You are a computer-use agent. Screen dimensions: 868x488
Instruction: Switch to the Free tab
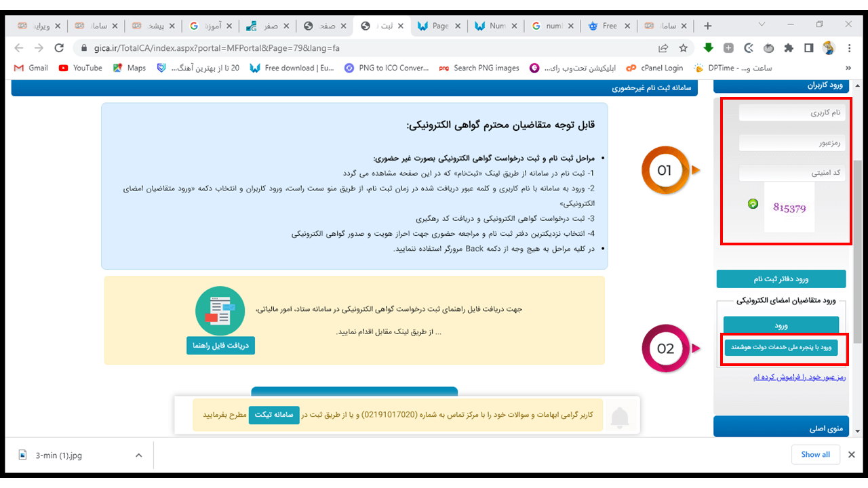click(x=602, y=26)
